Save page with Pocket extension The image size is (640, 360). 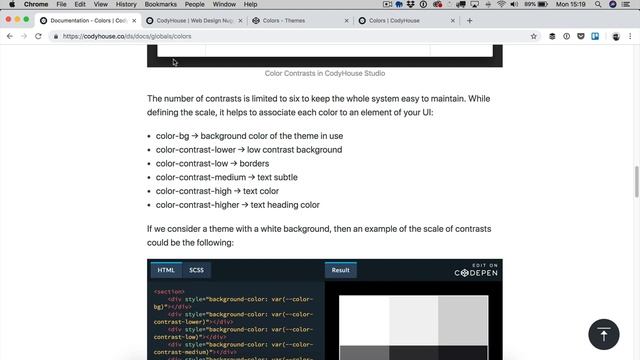581,36
